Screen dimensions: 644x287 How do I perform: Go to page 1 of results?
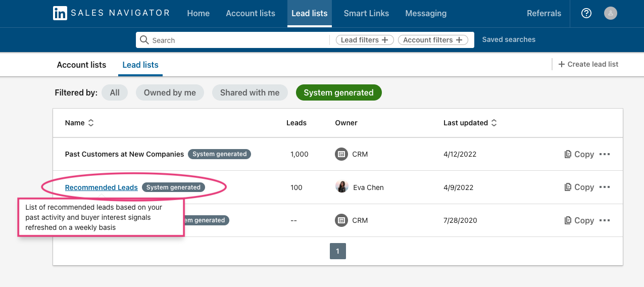(x=338, y=251)
